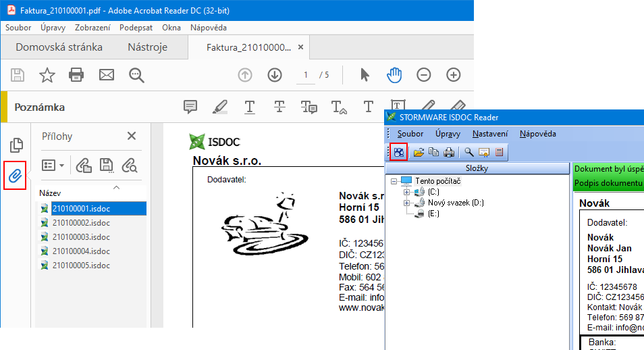This screenshot has width=644, height=350.
Task: Expand Nový svazek (D:) node
Action: (406, 203)
